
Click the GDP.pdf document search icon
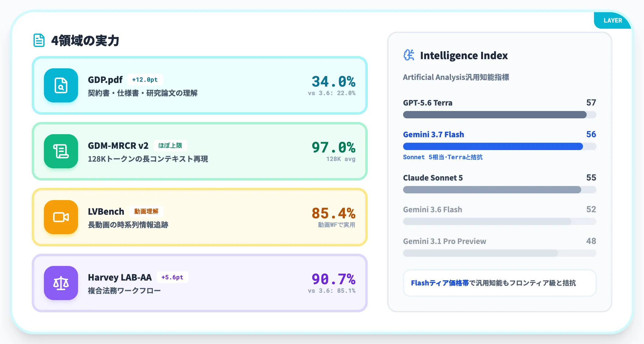tap(61, 85)
